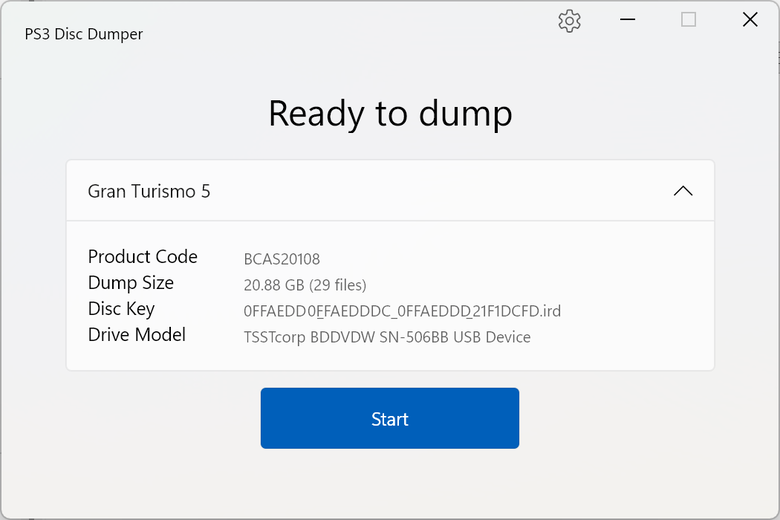Collapse the Gran Turismo 5 details chevron
Image resolution: width=780 pixels, height=520 pixels.
pos(683,191)
